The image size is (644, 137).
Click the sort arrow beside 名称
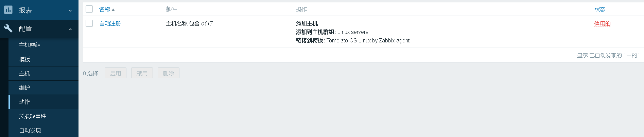click(x=113, y=10)
